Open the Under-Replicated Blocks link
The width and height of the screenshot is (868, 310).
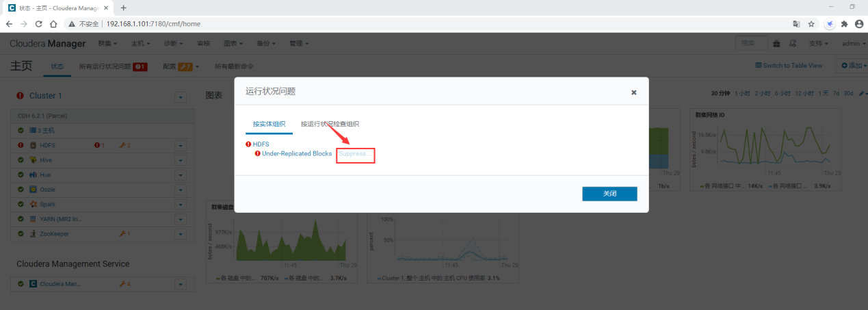click(x=297, y=154)
